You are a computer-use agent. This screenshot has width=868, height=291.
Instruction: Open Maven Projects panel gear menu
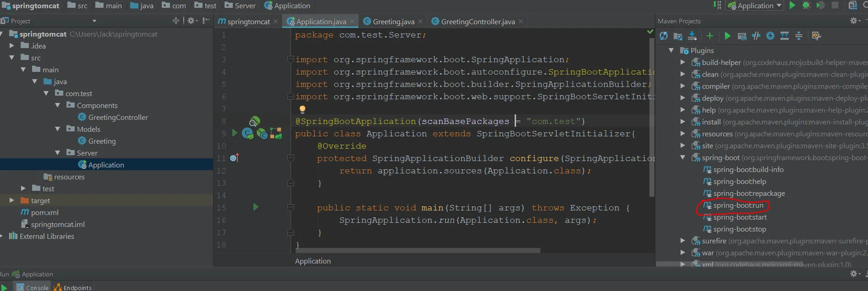pos(855,21)
